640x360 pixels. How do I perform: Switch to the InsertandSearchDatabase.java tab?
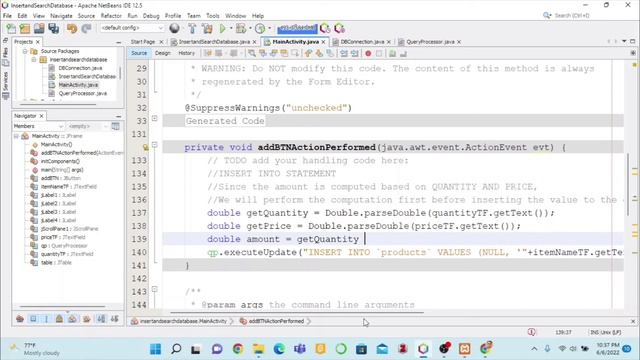coord(214,42)
